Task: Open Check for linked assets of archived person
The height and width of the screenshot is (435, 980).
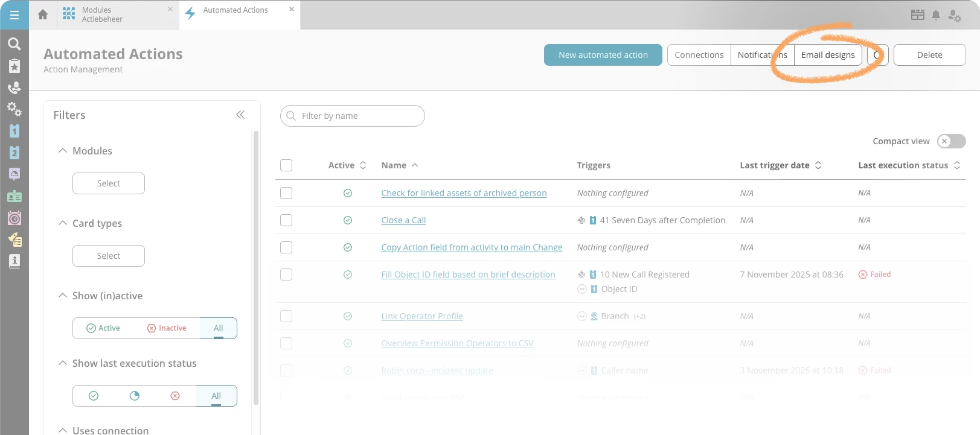Action: tap(464, 193)
